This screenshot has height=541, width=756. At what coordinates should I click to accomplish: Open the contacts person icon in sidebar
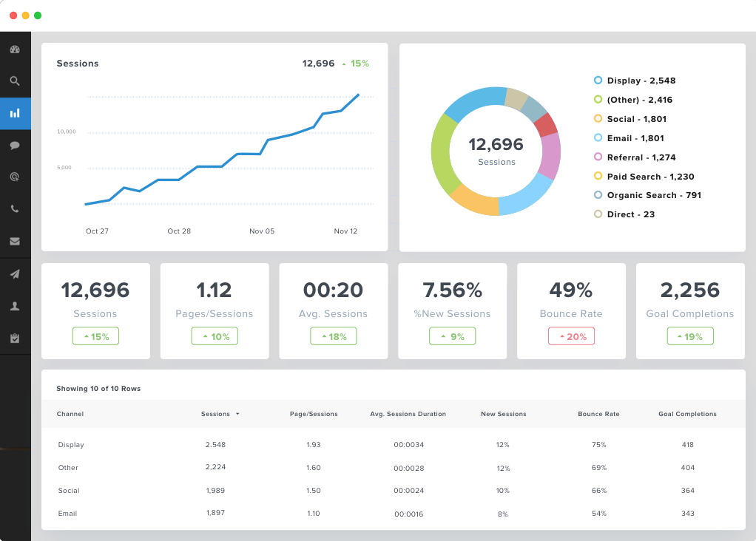15,305
